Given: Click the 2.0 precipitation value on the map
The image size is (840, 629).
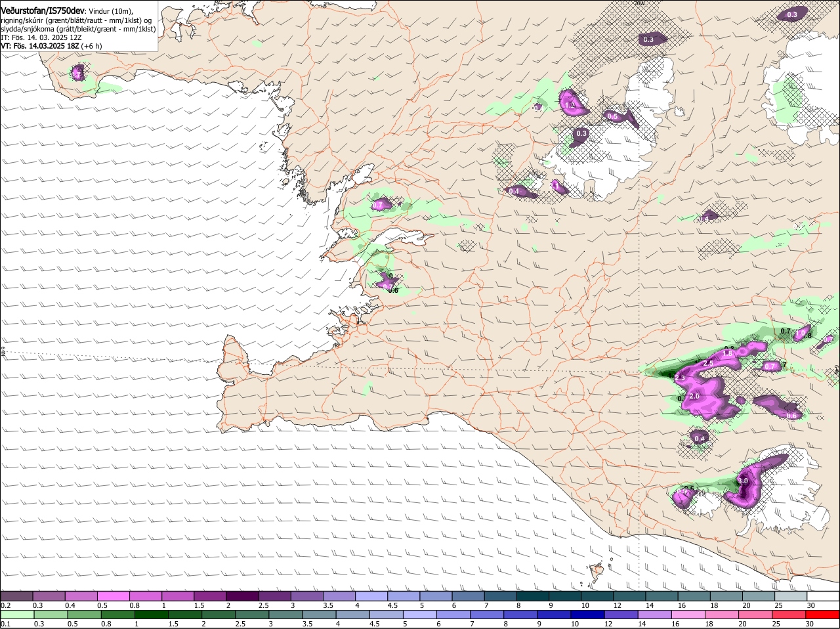Looking at the screenshot, I should pos(694,397).
